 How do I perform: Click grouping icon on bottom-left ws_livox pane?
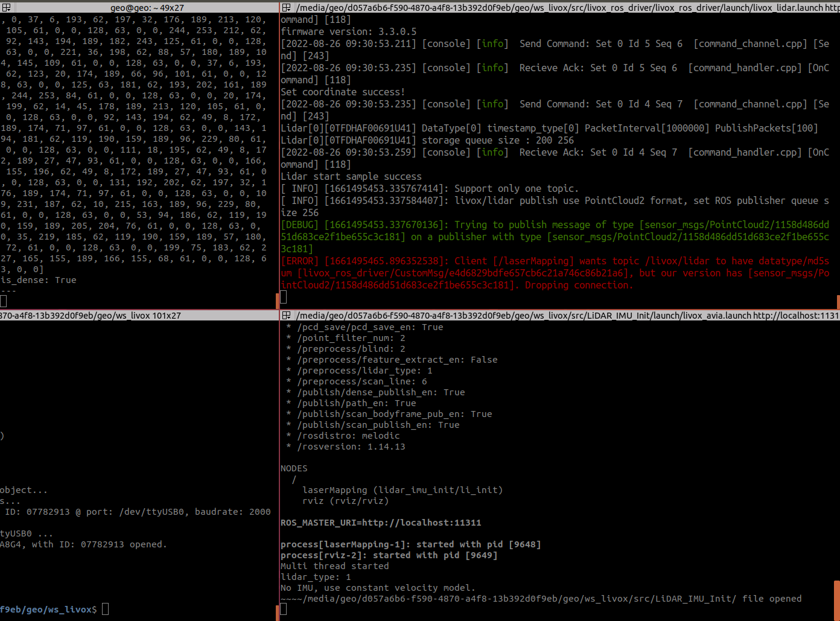[x=2, y=315]
